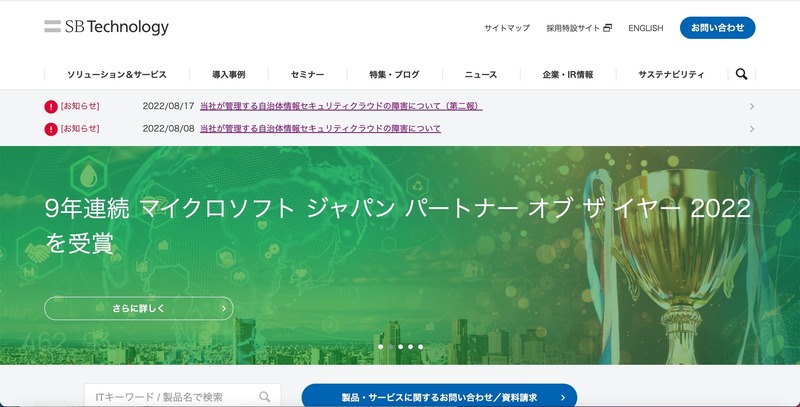
Task: Click the お問い合わせ button
Action: (717, 28)
